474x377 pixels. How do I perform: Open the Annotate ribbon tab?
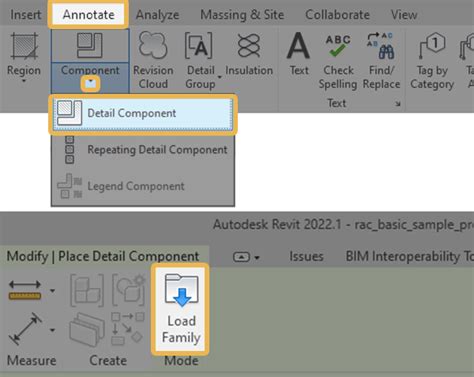88,14
